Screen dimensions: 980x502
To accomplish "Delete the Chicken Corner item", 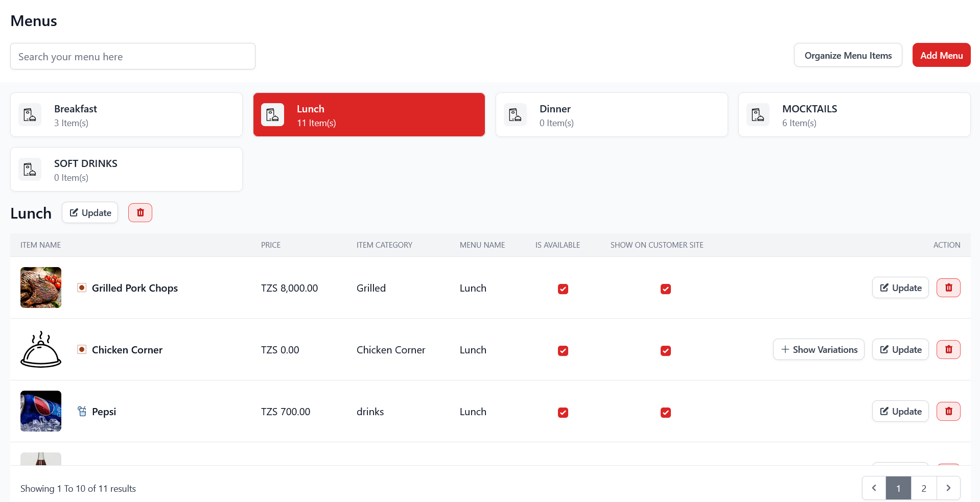I will pos(948,350).
